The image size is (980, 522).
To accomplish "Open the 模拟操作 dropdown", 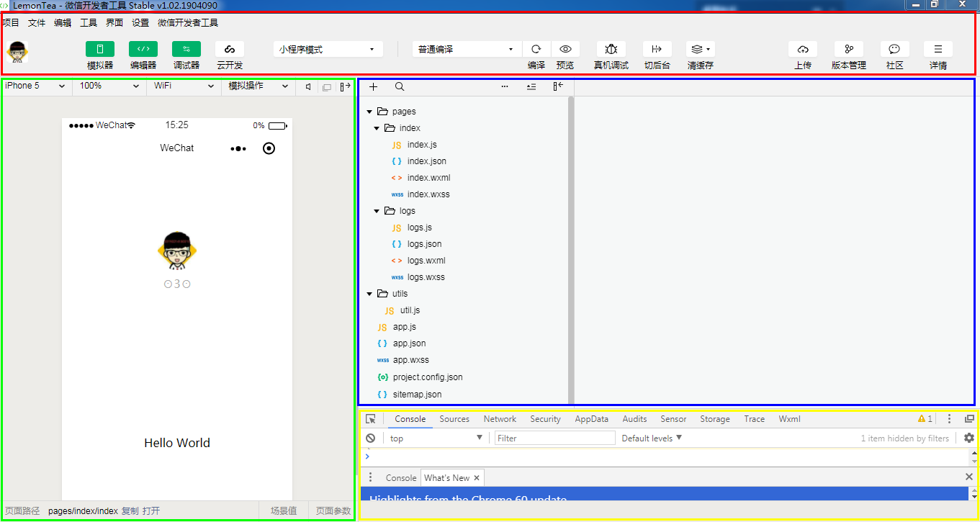I will point(258,86).
